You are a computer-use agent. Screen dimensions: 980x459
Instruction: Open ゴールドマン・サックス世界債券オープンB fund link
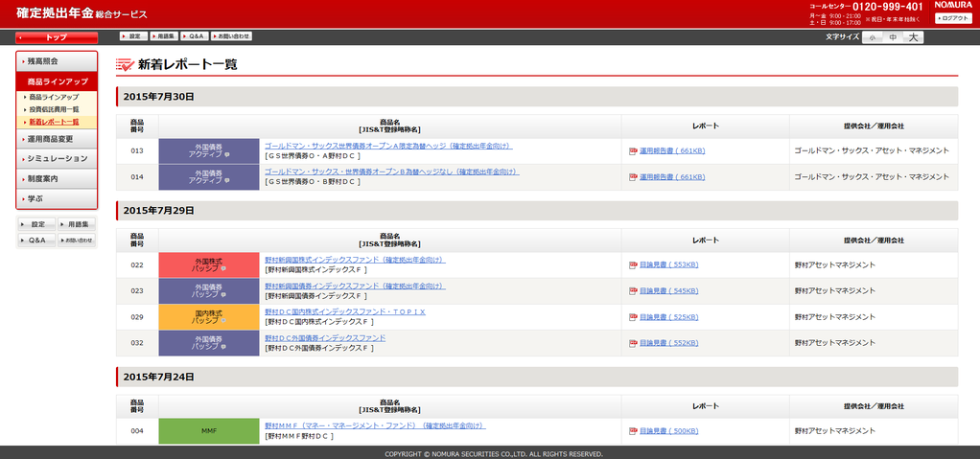click(x=392, y=172)
